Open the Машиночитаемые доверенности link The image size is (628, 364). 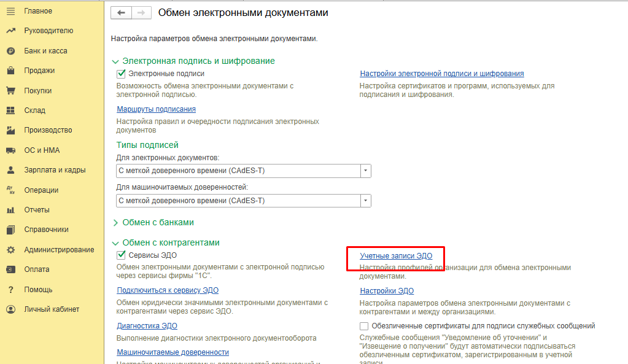[173, 352]
